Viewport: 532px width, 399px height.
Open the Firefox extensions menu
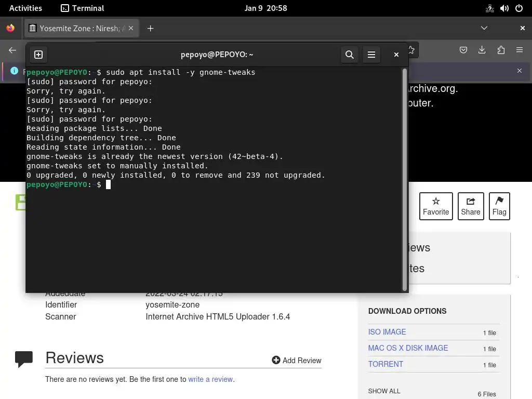pos(501,50)
